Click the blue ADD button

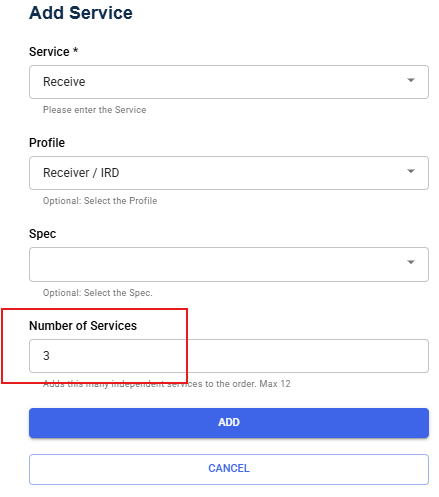click(229, 423)
